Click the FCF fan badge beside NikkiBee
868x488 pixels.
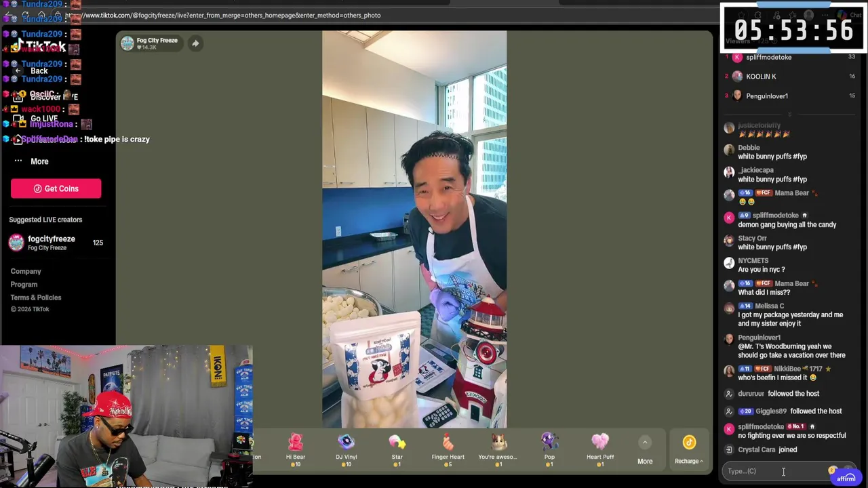[x=763, y=369]
